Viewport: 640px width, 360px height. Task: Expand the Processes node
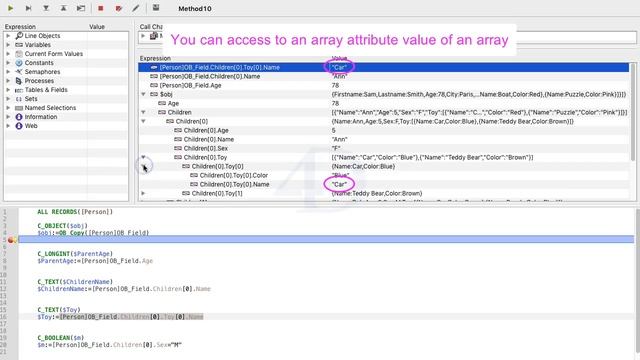click(x=8, y=81)
